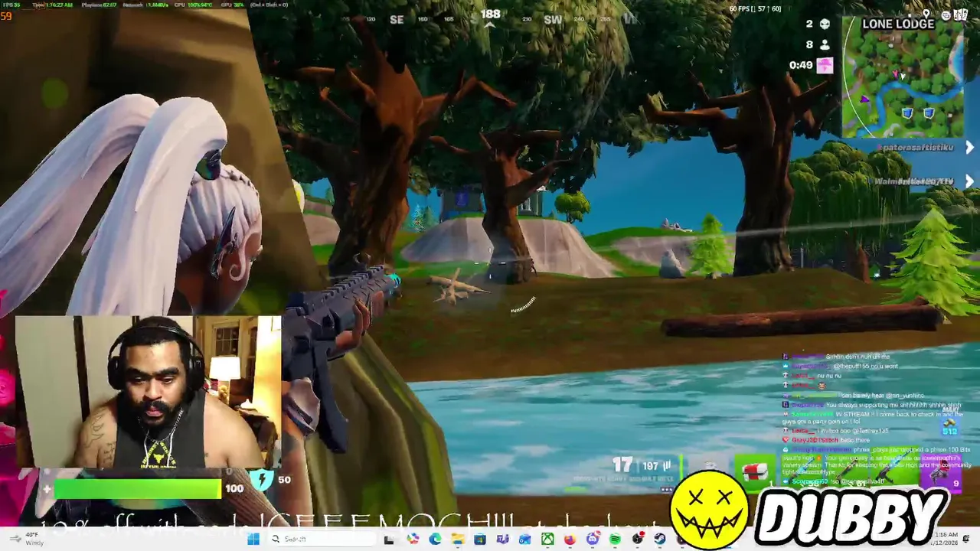Click the quests cards icon above minimap
Viewport: 980px width, 551px height.
point(962,15)
